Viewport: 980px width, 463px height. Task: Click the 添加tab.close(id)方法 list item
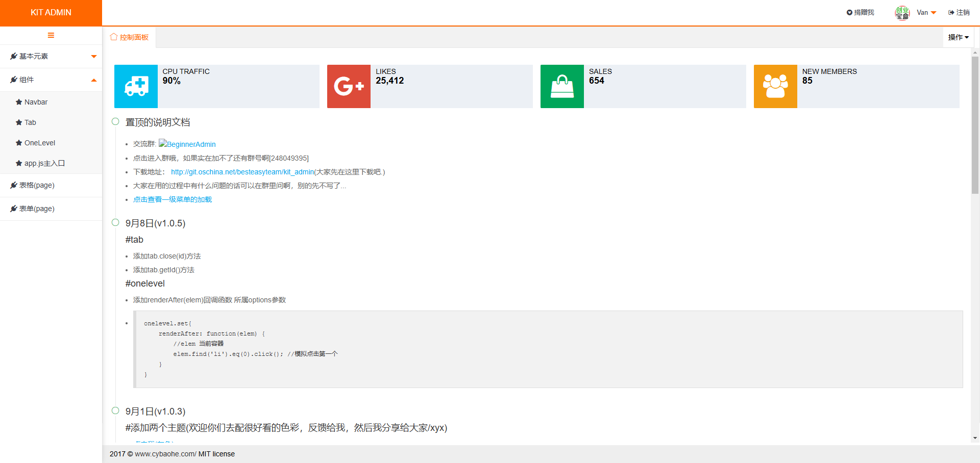167,256
